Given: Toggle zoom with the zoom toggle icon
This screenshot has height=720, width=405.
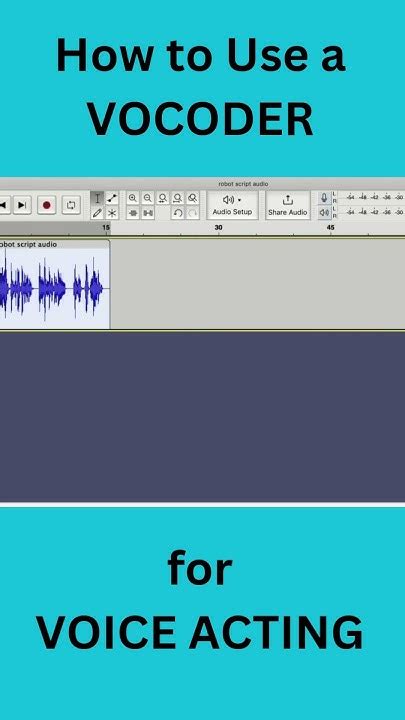Looking at the screenshot, I should click(x=193, y=198).
